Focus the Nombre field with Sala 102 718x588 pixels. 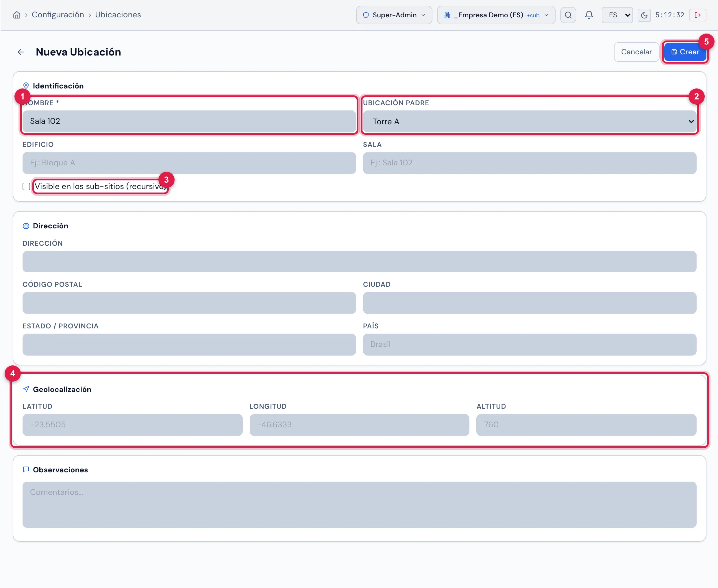189,121
